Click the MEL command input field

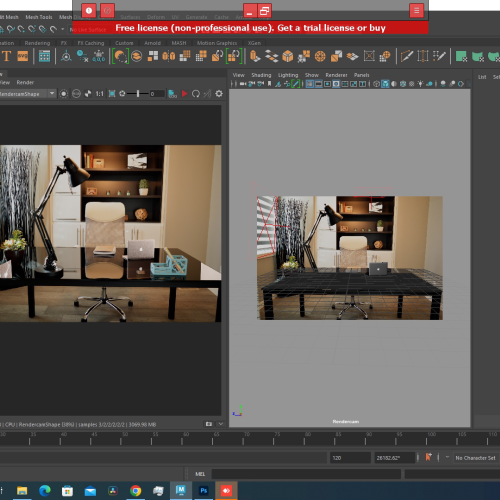(306, 474)
